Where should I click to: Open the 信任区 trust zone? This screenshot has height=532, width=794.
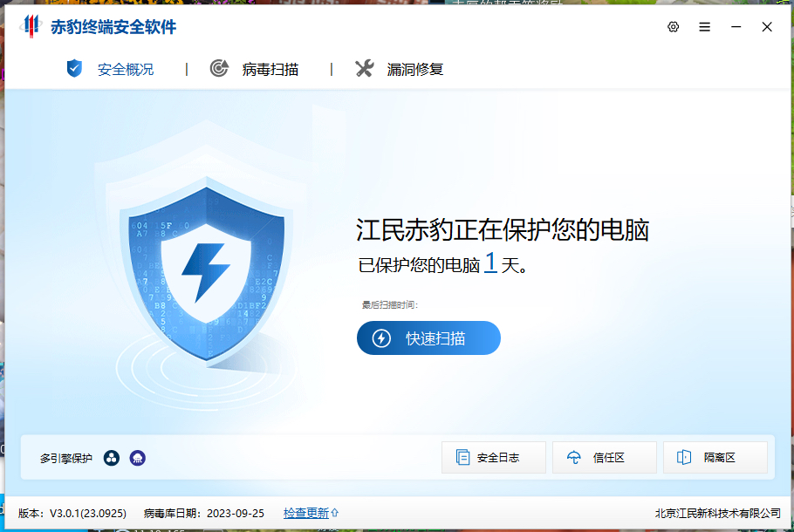605,458
